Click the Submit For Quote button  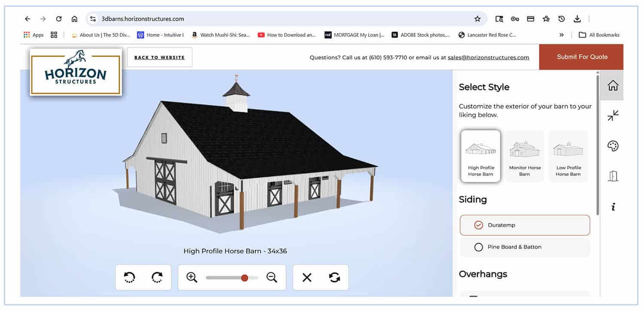point(582,57)
